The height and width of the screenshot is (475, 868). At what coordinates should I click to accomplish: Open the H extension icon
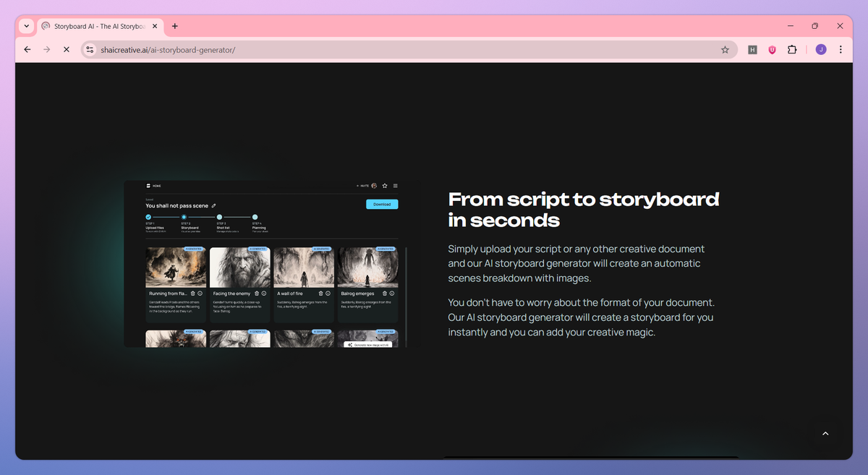point(752,50)
